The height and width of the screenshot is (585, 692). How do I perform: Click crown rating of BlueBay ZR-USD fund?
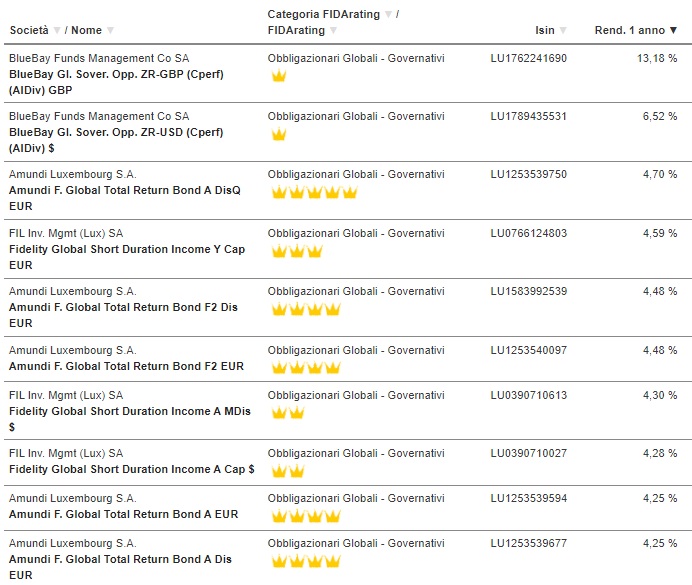[x=279, y=134]
